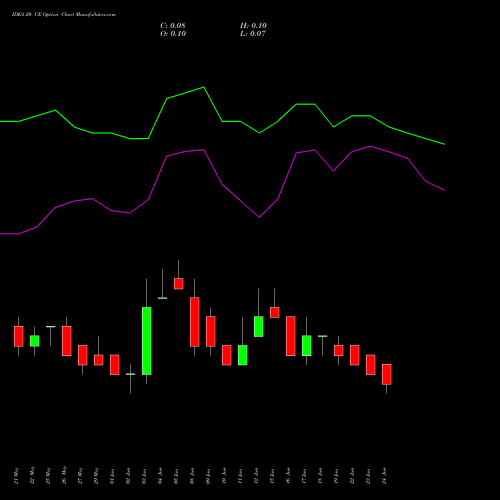Click the high value 'H: 0.10'

pos(253,26)
